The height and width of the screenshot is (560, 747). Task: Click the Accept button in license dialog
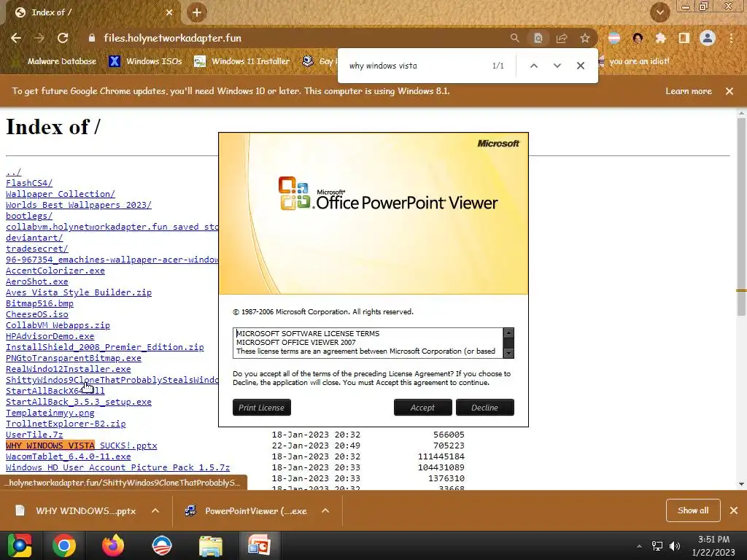(x=422, y=408)
